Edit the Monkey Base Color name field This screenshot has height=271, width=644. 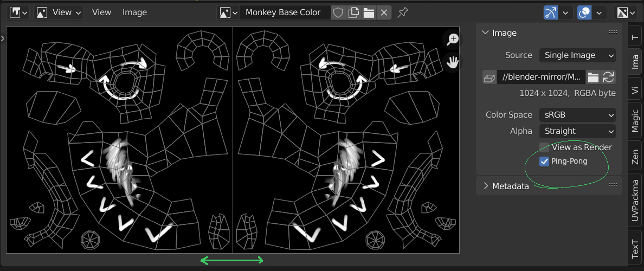pos(285,12)
